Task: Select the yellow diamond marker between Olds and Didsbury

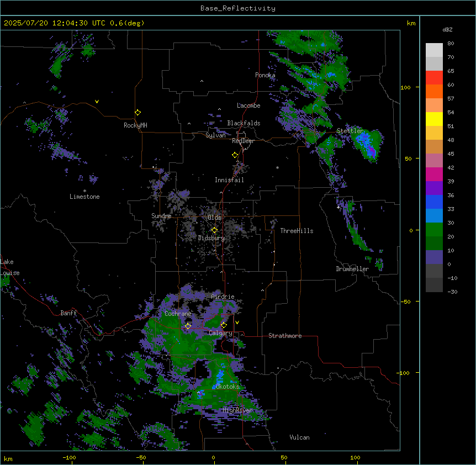Action: pyautogui.click(x=214, y=230)
